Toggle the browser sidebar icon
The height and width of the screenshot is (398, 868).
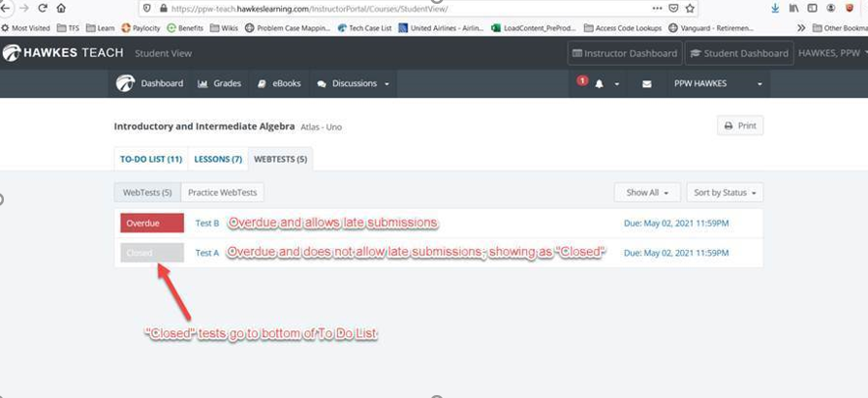812,9
